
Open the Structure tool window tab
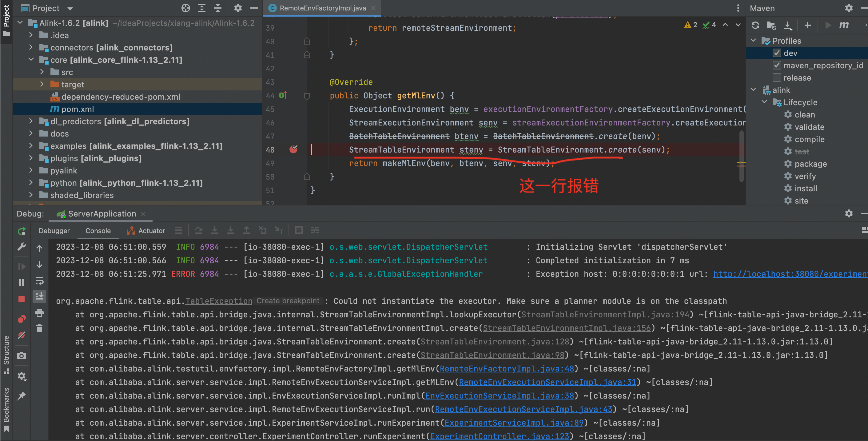6,354
